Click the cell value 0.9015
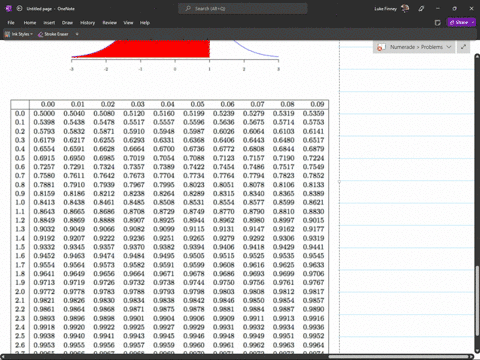This screenshot has width=480, height=360. coord(313,220)
